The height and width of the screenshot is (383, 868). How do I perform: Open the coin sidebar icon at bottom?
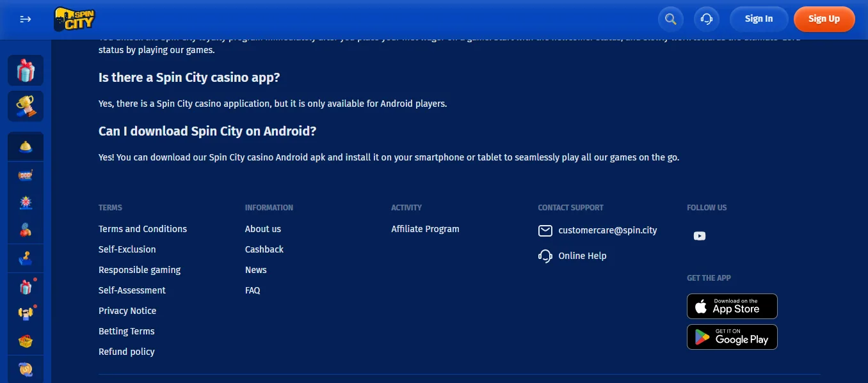26,369
